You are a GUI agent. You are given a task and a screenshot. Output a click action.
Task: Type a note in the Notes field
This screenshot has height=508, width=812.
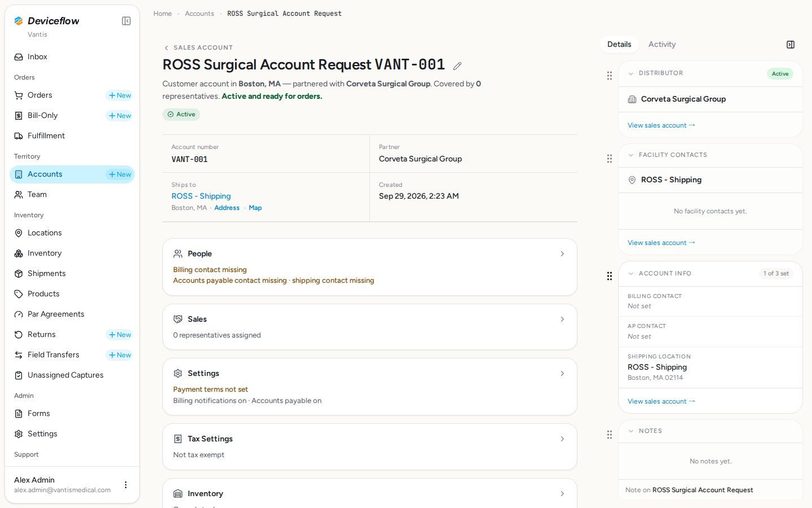pyautogui.click(x=710, y=490)
